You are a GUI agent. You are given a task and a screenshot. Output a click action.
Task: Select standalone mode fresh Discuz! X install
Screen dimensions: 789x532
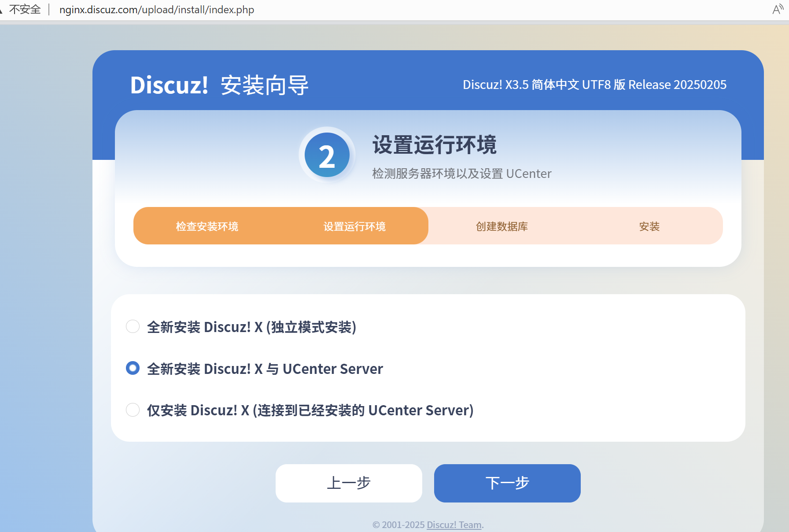pyautogui.click(x=133, y=326)
